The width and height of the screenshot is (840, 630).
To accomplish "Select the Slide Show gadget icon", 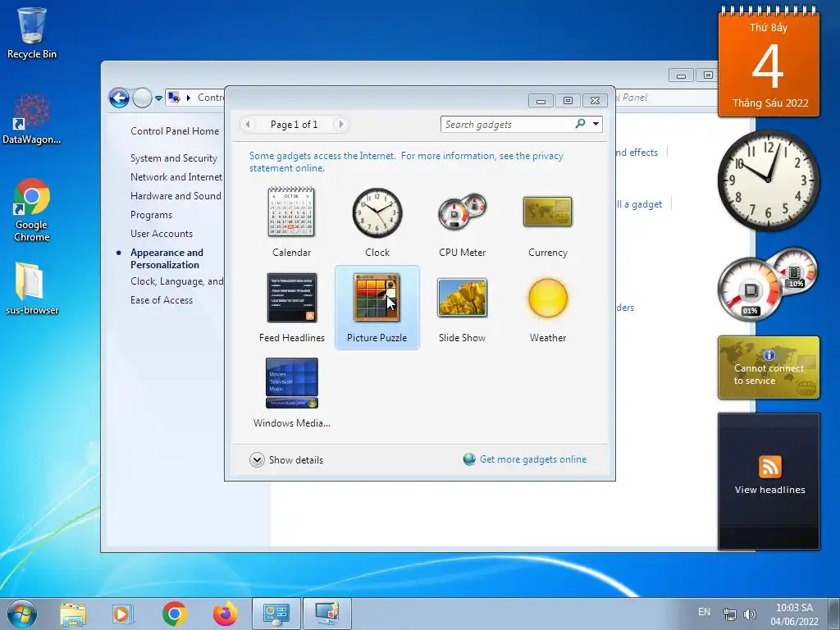I will coord(463,297).
